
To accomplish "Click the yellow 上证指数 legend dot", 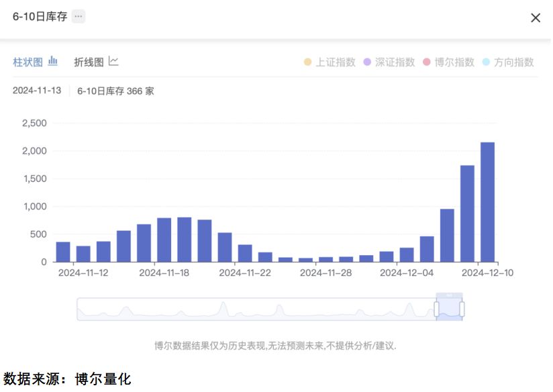I will [x=307, y=62].
